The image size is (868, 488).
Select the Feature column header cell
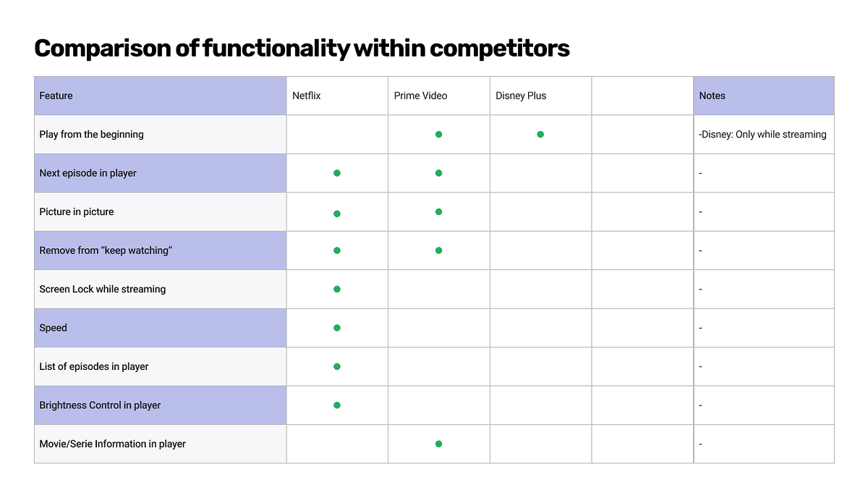point(161,96)
